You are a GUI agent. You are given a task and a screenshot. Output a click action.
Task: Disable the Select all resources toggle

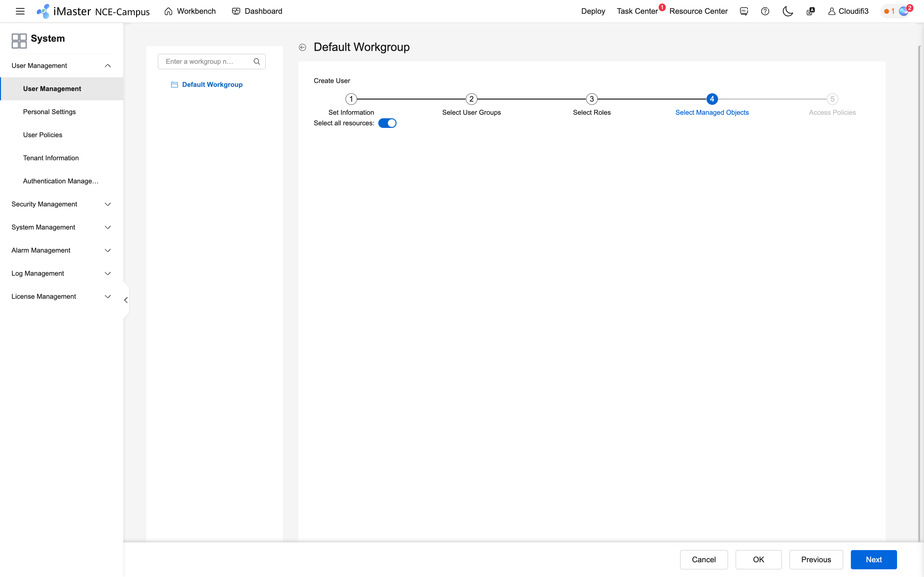pos(388,123)
